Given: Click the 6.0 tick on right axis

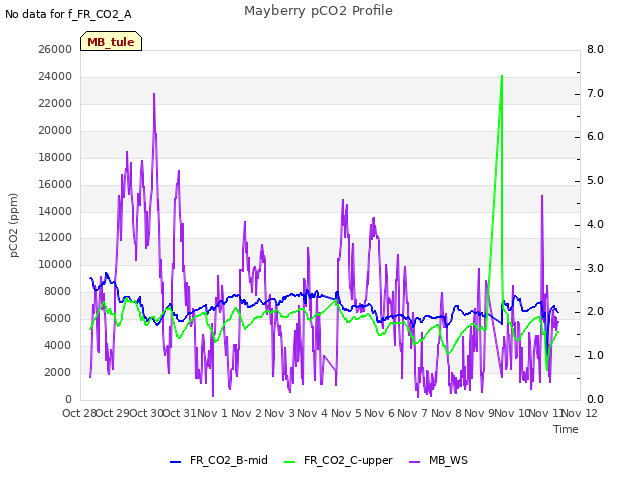Looking at the screenshot, I should click(x=595, y=137).
